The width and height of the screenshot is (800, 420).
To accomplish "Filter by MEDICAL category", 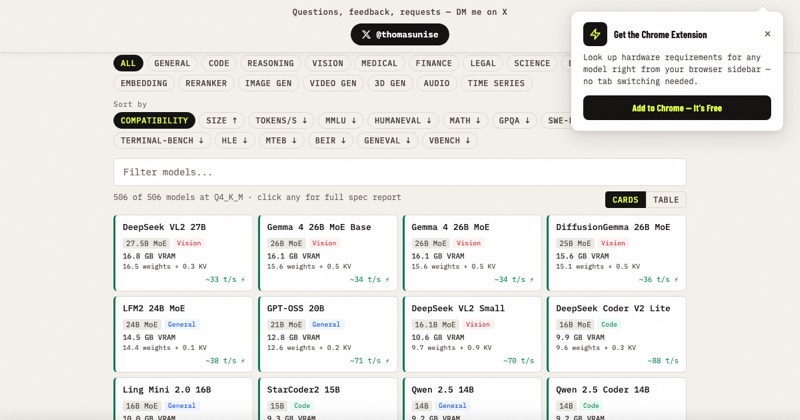I will 379,63.
